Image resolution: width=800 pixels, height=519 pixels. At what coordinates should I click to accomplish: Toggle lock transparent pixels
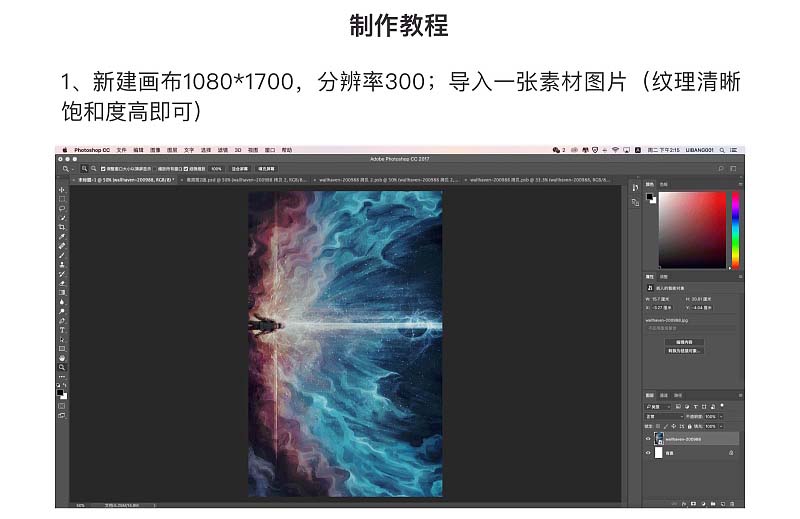pyautogui.click(x=658, y=426)
